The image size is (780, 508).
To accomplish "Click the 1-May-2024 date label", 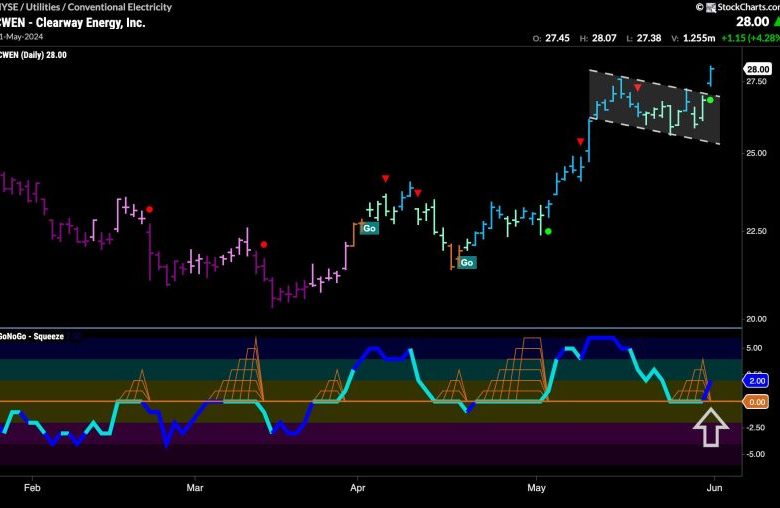I will pos(21,36).
